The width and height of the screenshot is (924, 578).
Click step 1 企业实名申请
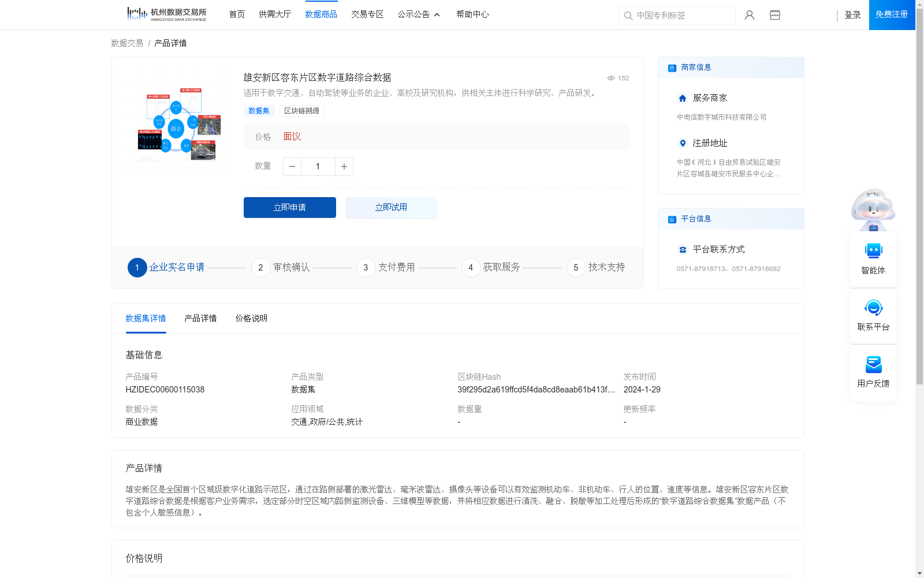pyautogui.click(x=166, y=268)
